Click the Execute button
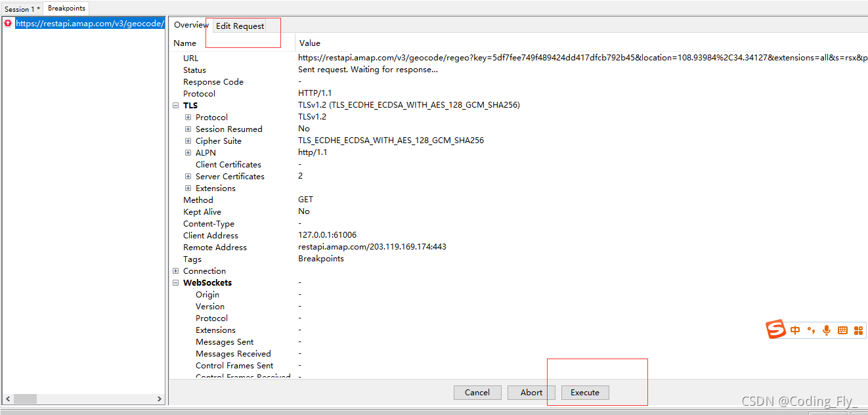This screenshot has width=868, height=415. (x=585, y=393)
